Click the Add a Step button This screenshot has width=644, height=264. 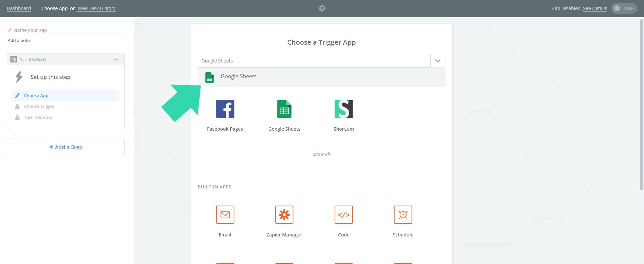(66, 147)
